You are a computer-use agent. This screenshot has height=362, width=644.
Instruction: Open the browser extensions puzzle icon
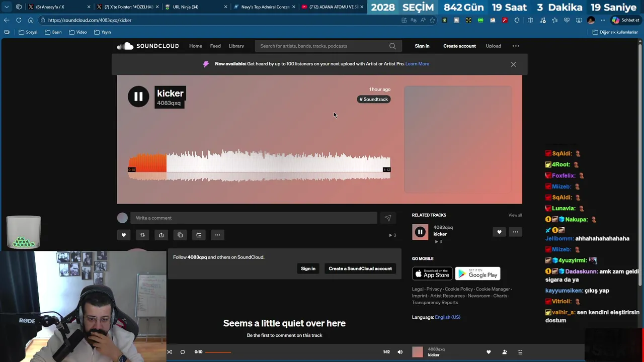click(517, 20)
